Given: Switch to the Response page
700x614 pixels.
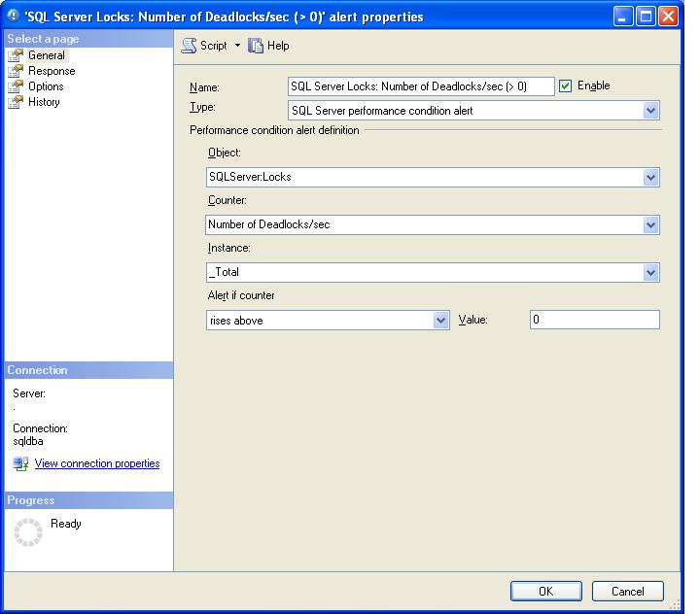Looking at the screenshot, I should point(52,71).
